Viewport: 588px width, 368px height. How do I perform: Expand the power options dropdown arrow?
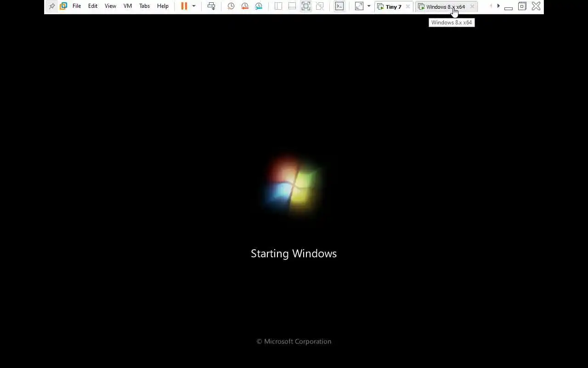pos(194,6)
